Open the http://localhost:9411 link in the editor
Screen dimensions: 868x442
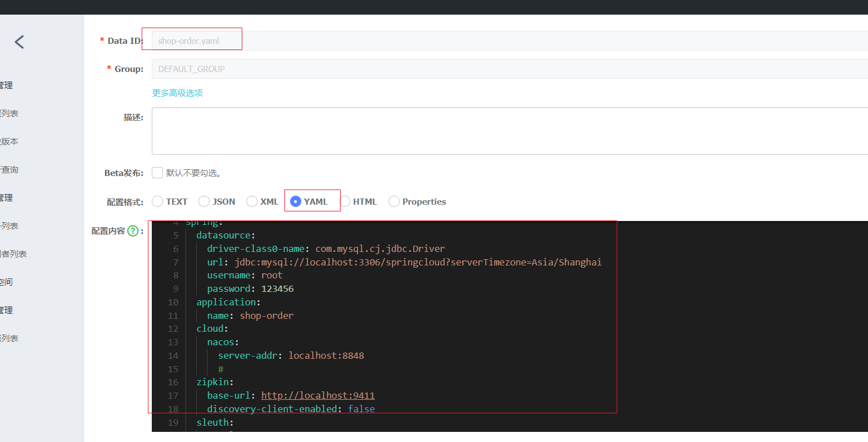318,395
